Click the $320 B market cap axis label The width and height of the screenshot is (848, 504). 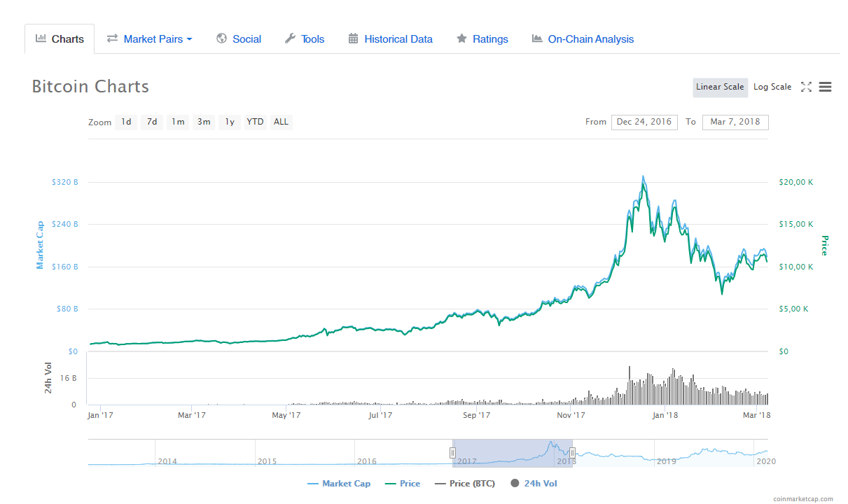(x=64, y=182)
